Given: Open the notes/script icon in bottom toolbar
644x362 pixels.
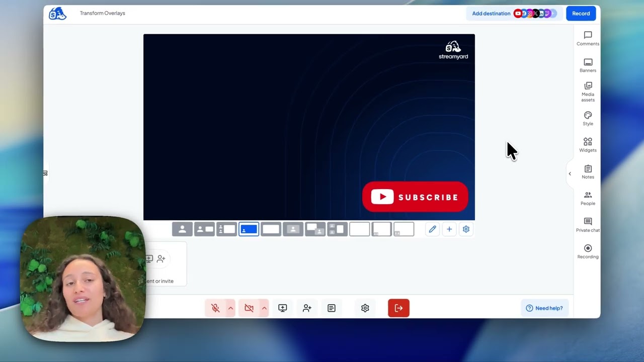Looking at the screenshot, I should click(x=331, y=308).
